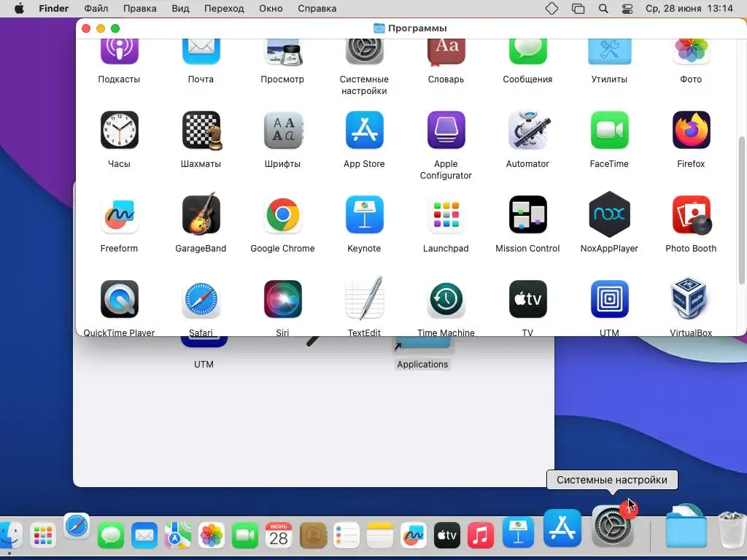Screen dimensions: 747x560
Task: Click the UTM label in rear window
Action: click(204, 365)
